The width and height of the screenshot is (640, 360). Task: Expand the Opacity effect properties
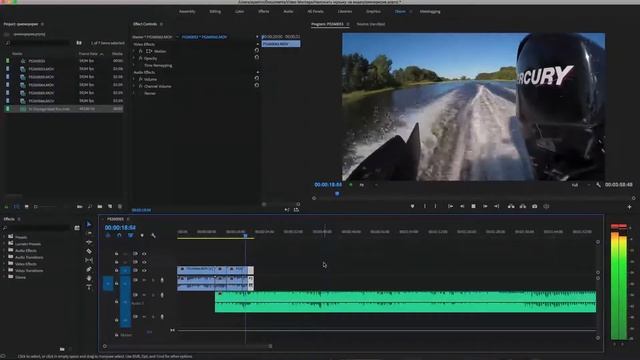point(134,58)
